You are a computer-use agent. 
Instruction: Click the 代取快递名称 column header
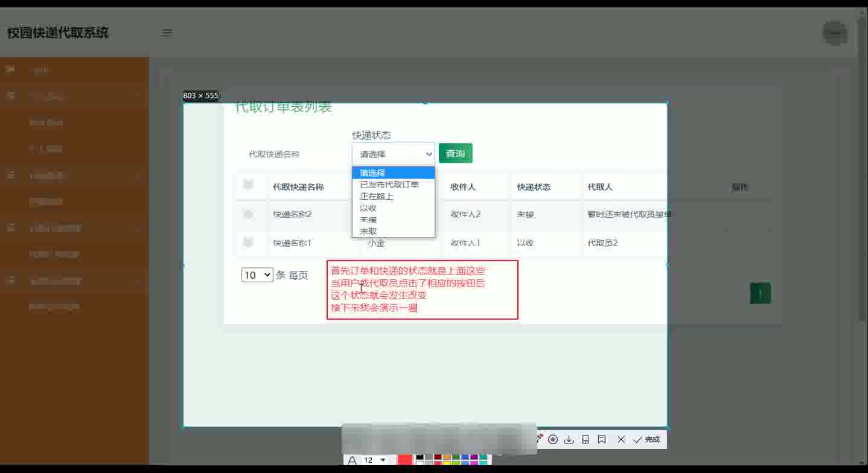click(x=298, y=187)
